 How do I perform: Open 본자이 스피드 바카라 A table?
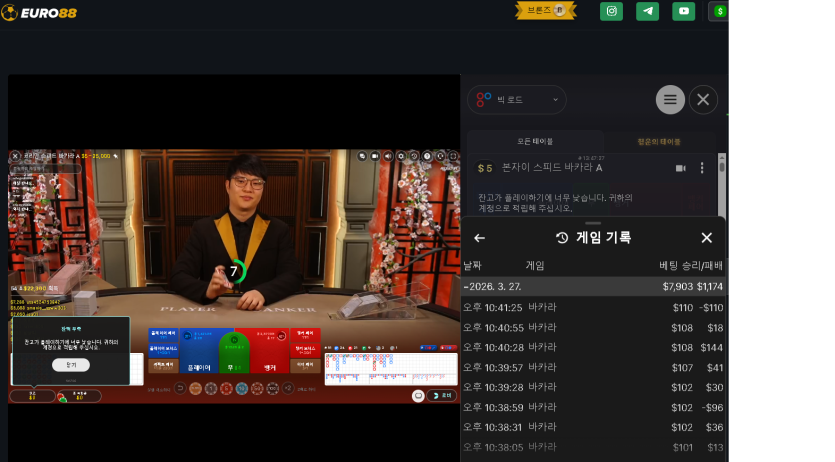click(552, 168)
